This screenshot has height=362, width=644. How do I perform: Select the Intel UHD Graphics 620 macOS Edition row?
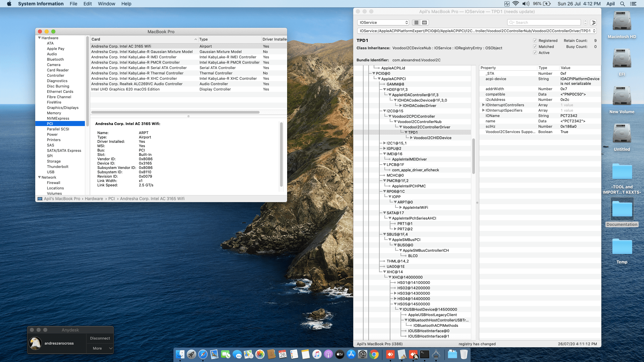click(189, 89)
